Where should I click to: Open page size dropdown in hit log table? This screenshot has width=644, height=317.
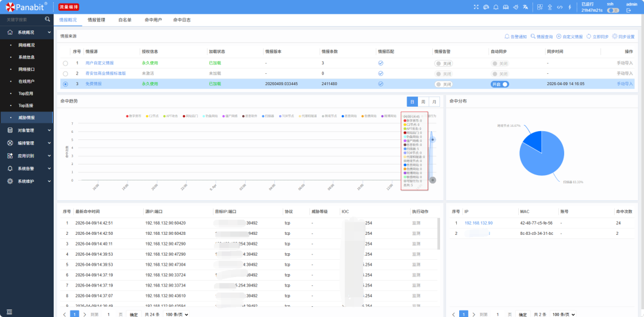tap(176, 314)
